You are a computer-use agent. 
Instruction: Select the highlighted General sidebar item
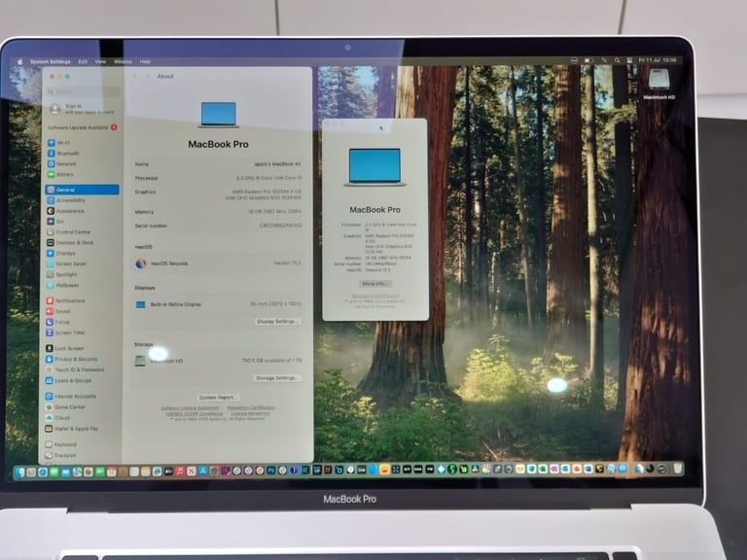(x=82, y=190)
